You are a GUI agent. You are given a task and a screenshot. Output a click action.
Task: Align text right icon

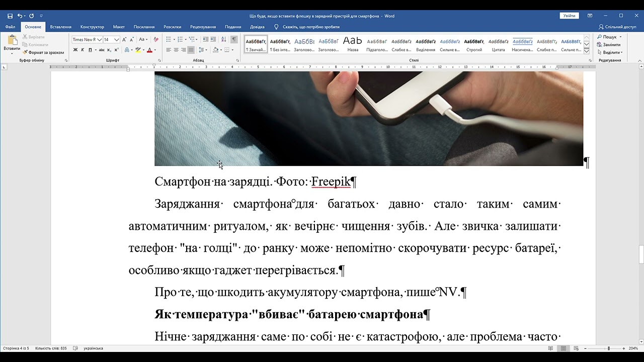point(184,50)
